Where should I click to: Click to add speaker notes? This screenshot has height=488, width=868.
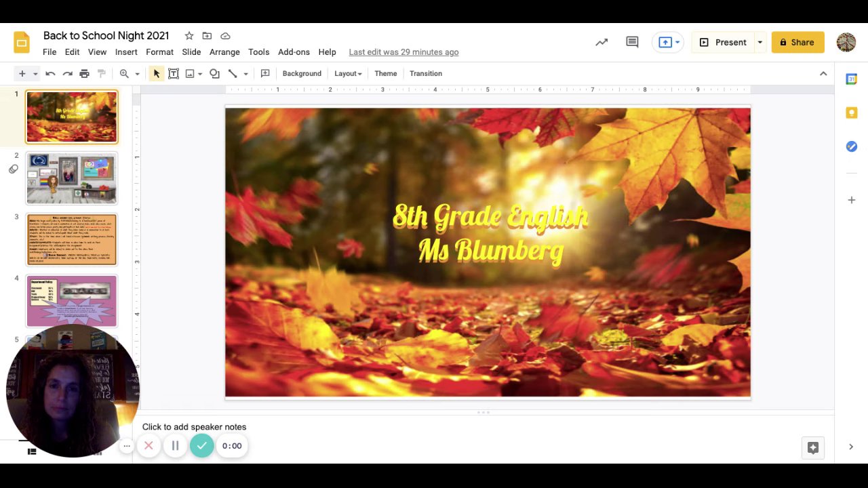click(194, 427)
